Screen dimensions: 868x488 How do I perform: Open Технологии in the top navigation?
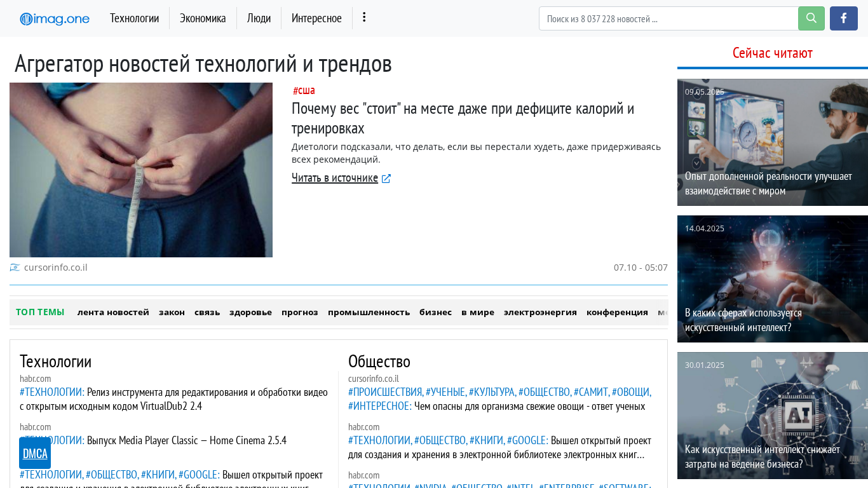[134, 18]
